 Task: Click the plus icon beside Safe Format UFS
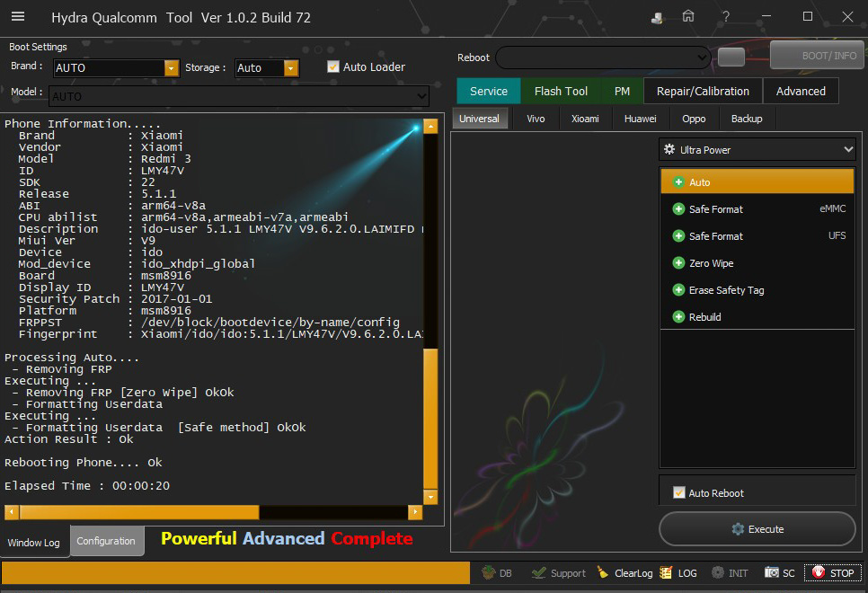click(x=678, y=236)
